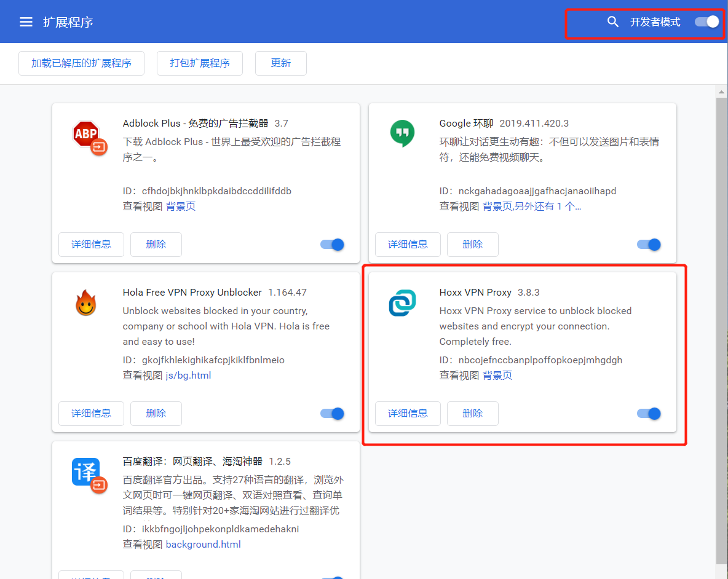This screenshot has height=579, width=728.
Task: Click 删除 for Adblock Plus
Action: click(156, 245)
